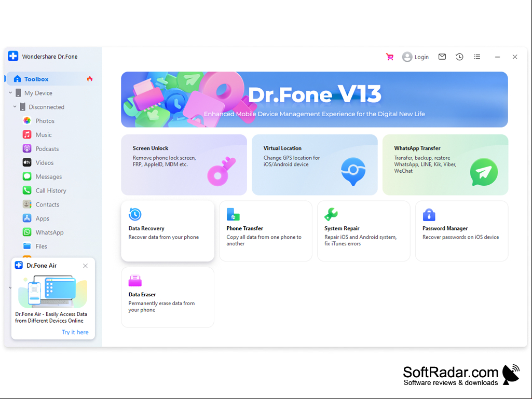Open the WhatsApp Transfer card title
The height and width of the screenshot is (399, 532).
417,148
